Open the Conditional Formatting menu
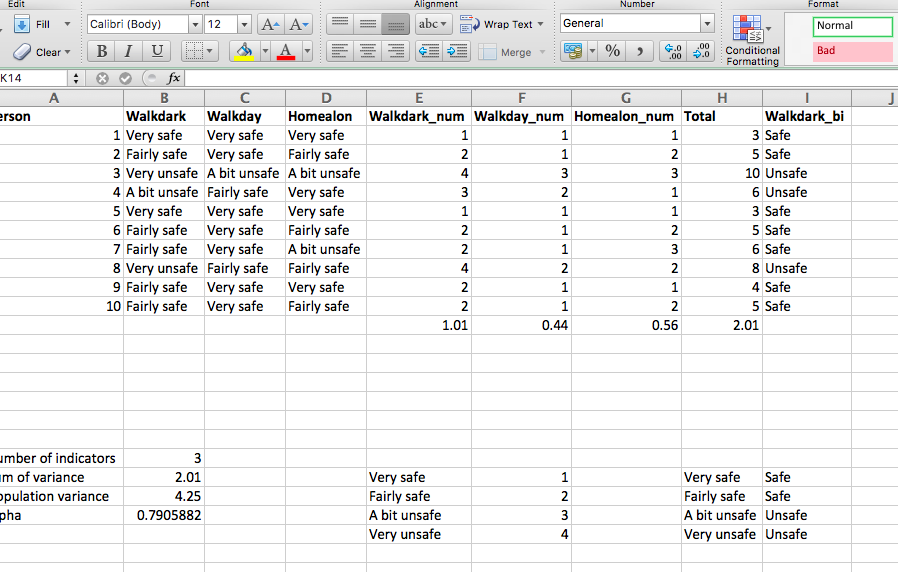Screen dimensions: 898x572 752,40
